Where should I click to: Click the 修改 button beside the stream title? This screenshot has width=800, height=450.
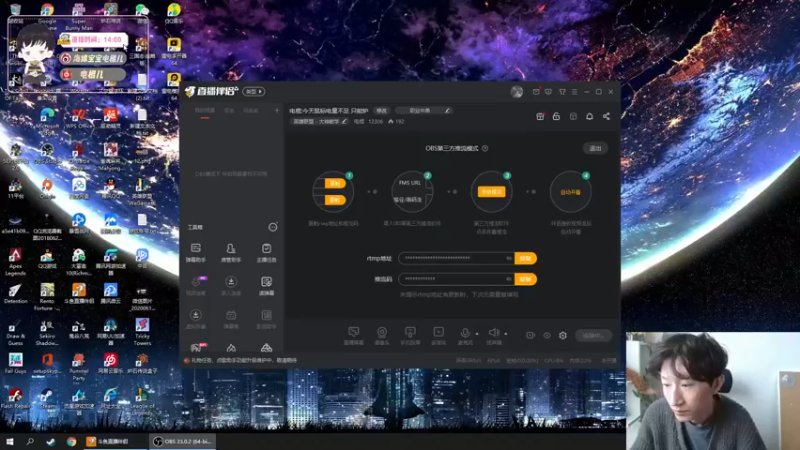pos(382,111)
